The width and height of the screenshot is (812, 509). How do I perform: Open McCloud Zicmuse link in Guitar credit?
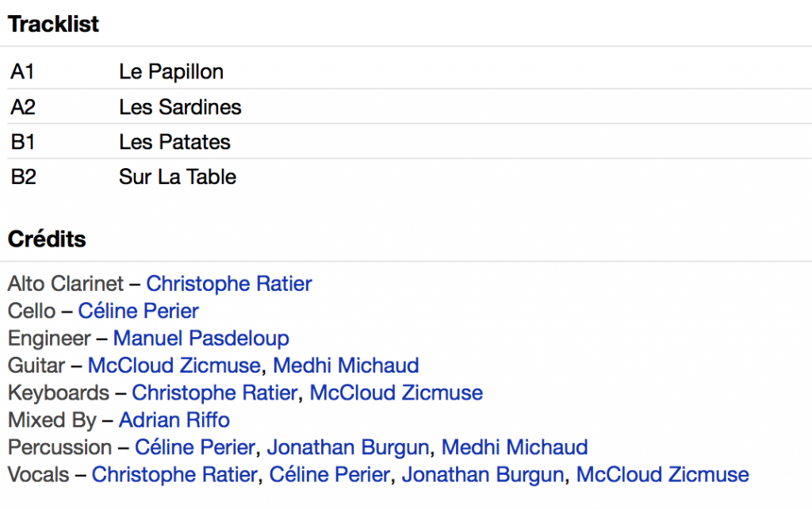pos(174,365)
